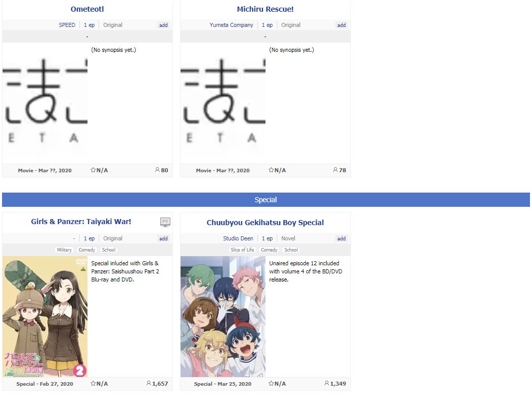The width and height of the screenshot is (532, 404).
Task: Click the Studio Deen studio link
Action: (238, 239)
